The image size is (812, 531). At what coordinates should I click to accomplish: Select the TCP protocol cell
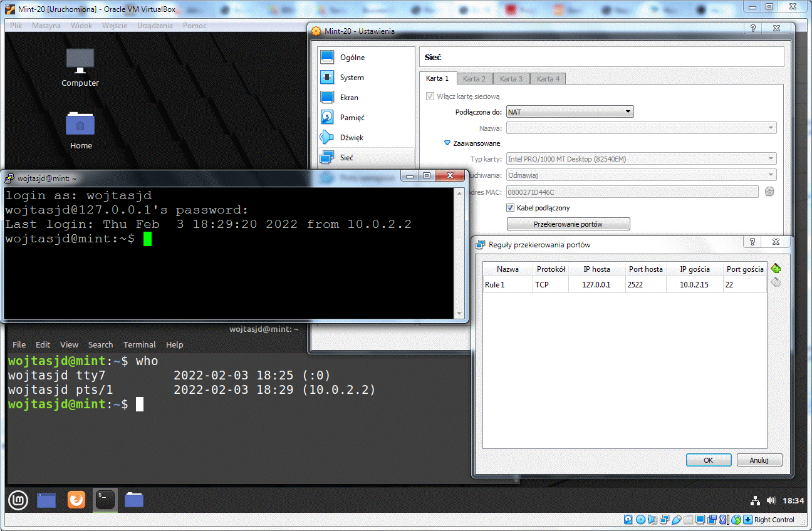point(550,285)
